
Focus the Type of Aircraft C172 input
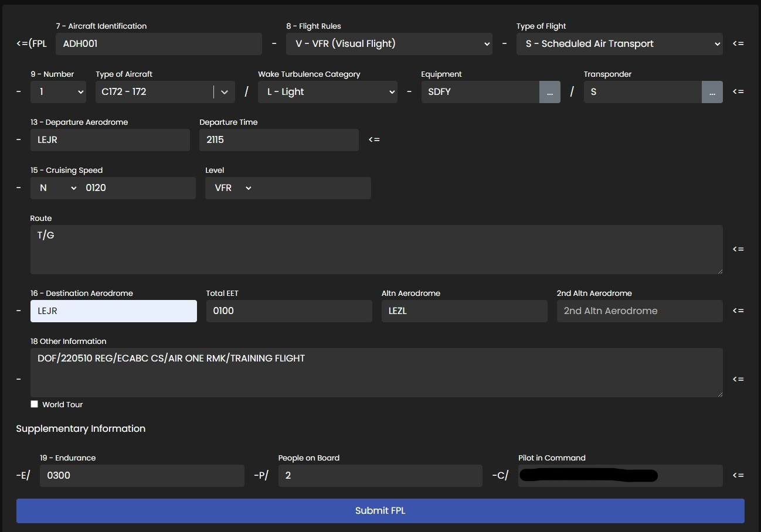point(155,92)
